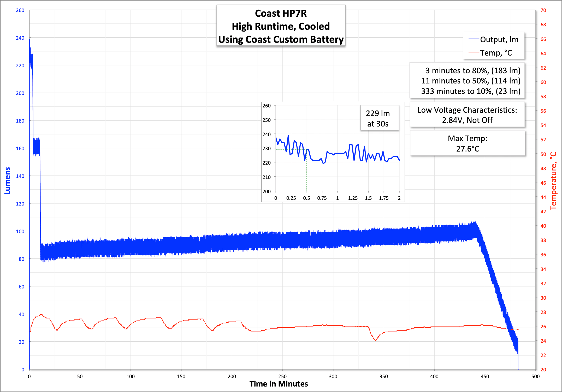Click the chart title Coast HP7R
The width and height of the screenshot is (562, 392).
281,14
